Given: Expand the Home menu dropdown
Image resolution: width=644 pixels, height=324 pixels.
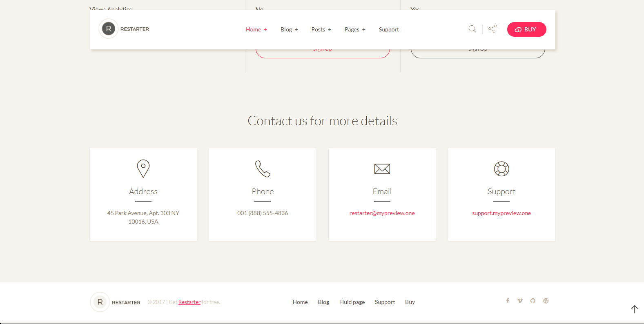Looking at the screenshot, I should (x=256, y=29).
